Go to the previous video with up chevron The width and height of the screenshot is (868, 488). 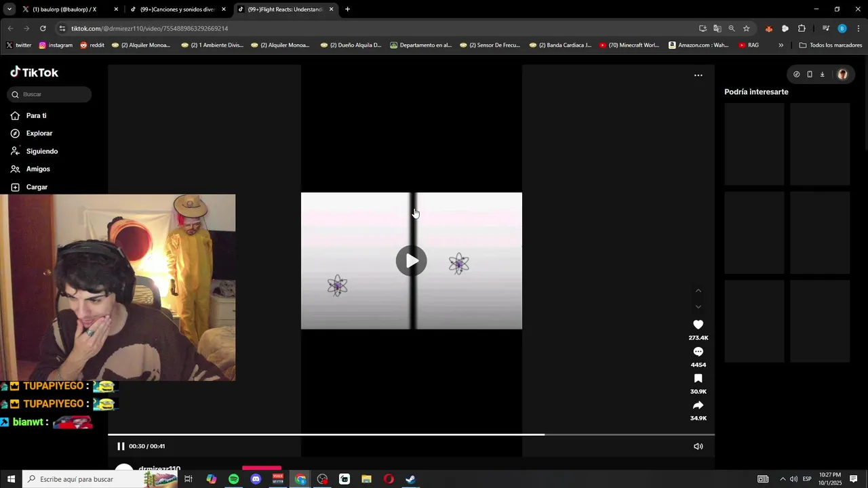pos(698,290)
